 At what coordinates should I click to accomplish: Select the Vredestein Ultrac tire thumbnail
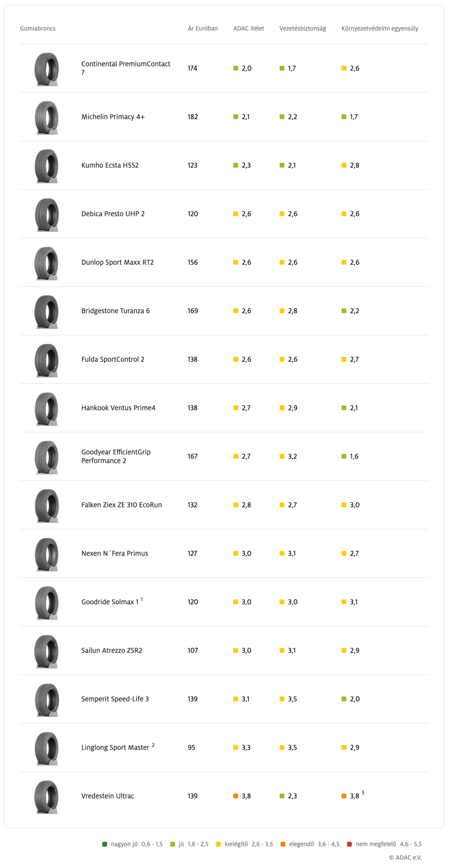click(46, 797)
